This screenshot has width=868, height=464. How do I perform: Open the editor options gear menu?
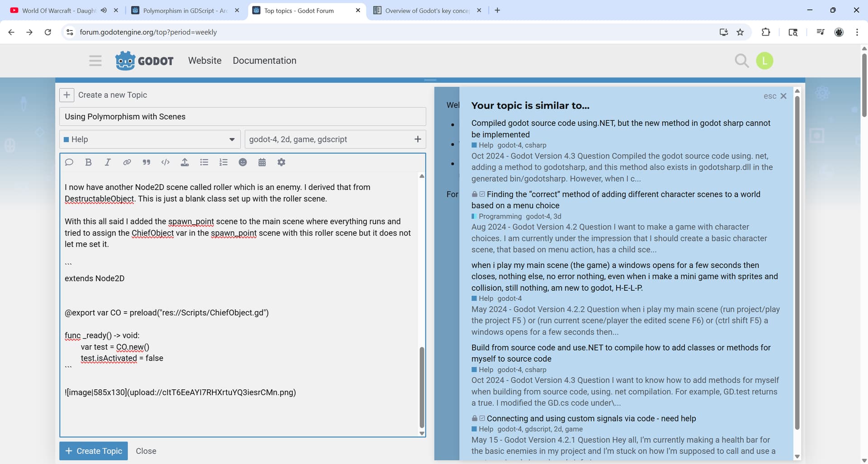pos(281,162)
